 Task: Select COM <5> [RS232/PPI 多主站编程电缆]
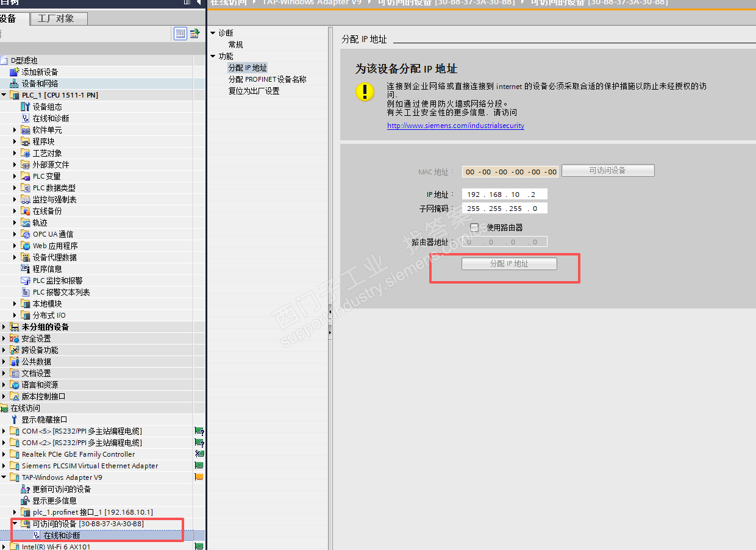coord(82,431)
